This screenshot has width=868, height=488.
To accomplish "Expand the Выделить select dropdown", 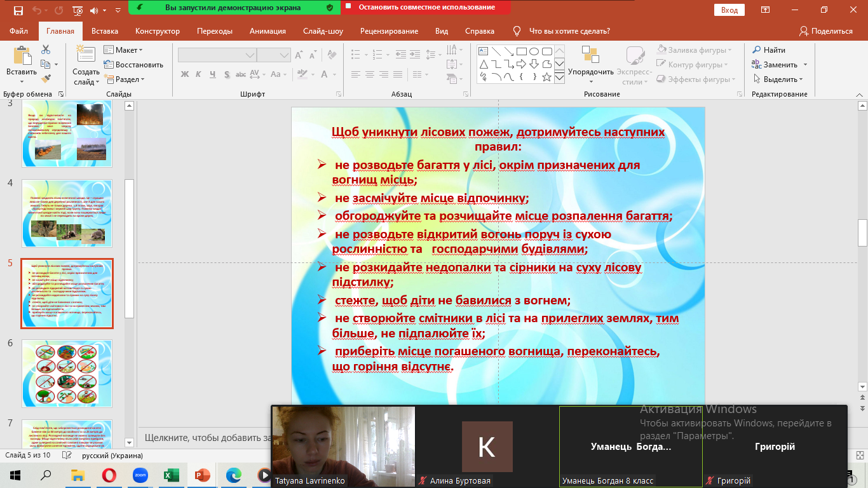I will [779, 79].
